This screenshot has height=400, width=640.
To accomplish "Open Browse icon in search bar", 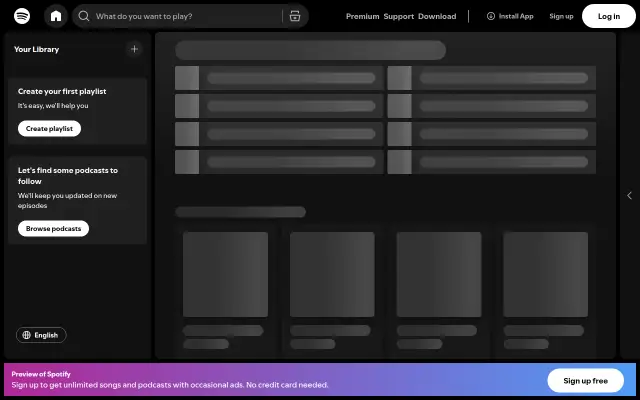I will [x=295, y=16].
